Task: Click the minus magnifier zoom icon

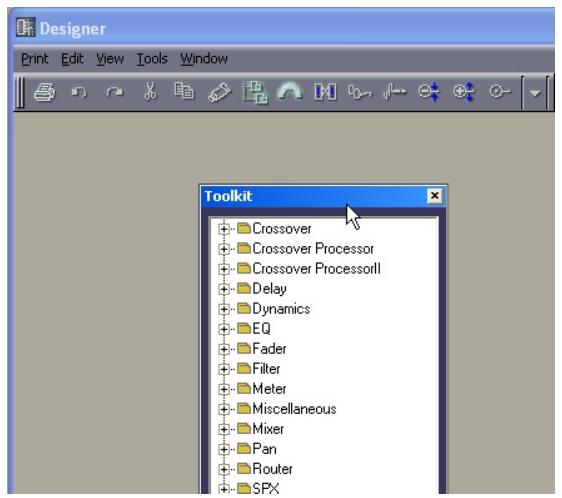Action: pyautogui.click(x=429, y=92)
